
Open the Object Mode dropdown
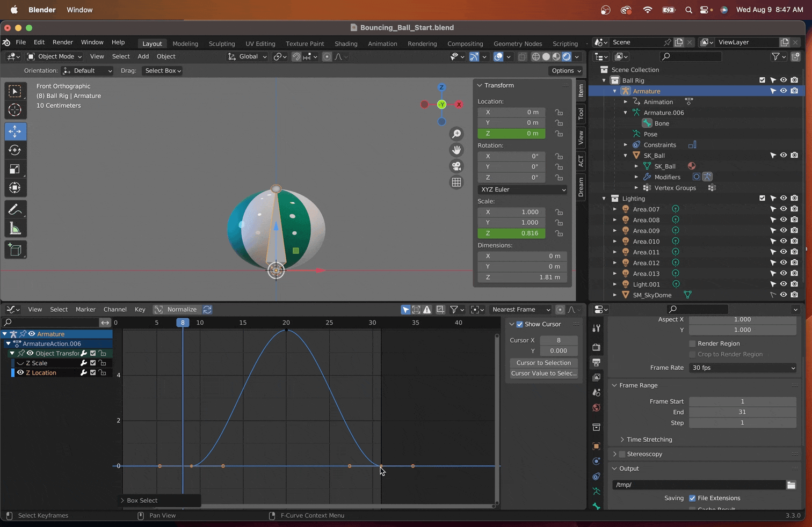[55, 56]
